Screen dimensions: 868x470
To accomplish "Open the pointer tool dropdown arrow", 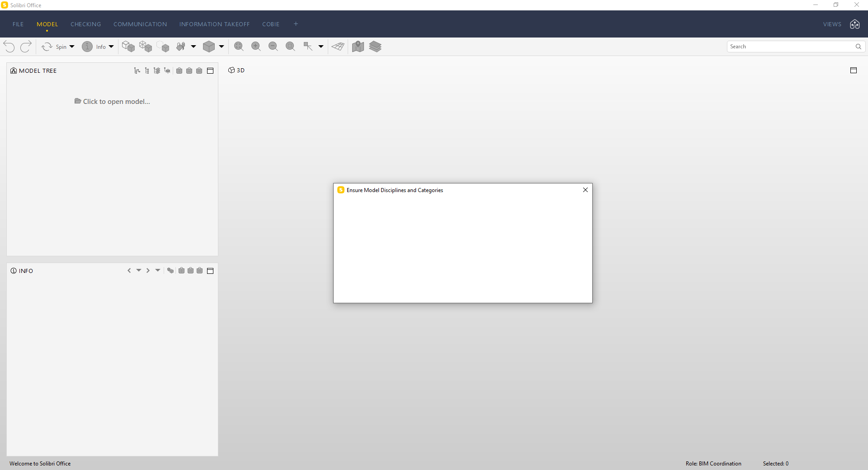I will (x=321, y=47).
